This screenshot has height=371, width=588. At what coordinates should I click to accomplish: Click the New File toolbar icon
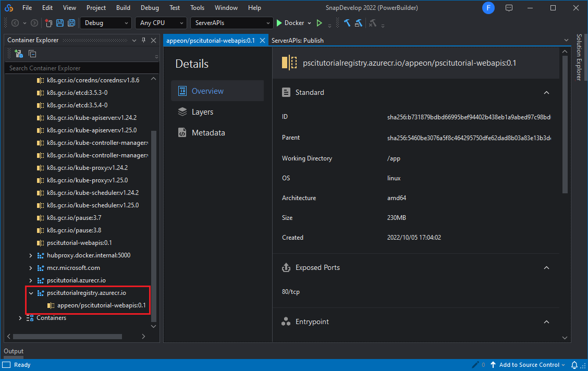48,23
